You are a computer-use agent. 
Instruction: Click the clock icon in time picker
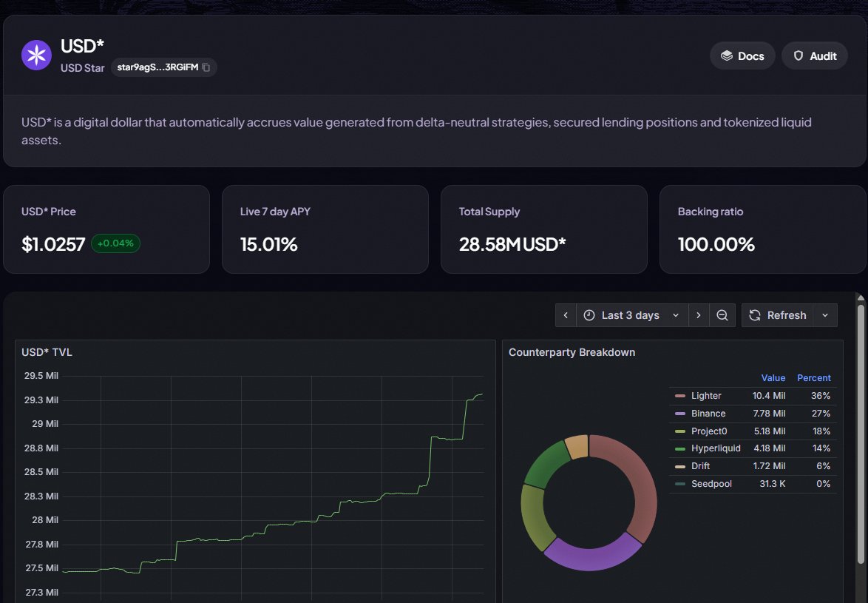pyautogui.click(x=589, y=315)
